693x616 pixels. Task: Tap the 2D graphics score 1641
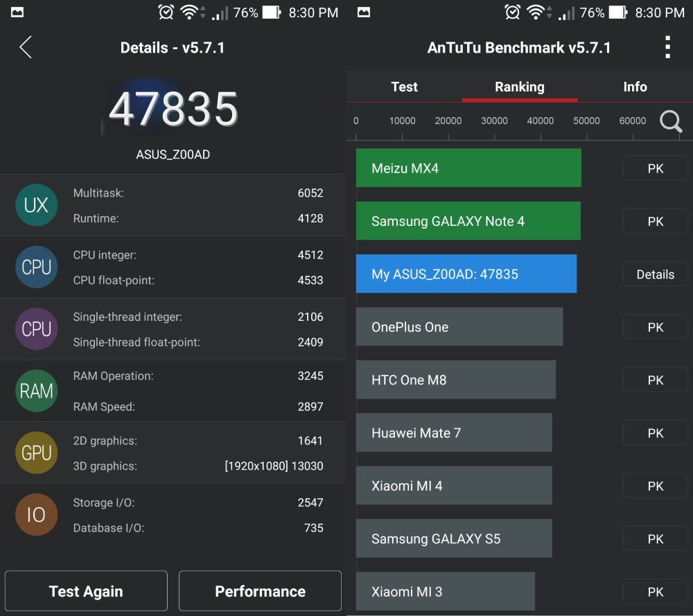coord(310,441)
